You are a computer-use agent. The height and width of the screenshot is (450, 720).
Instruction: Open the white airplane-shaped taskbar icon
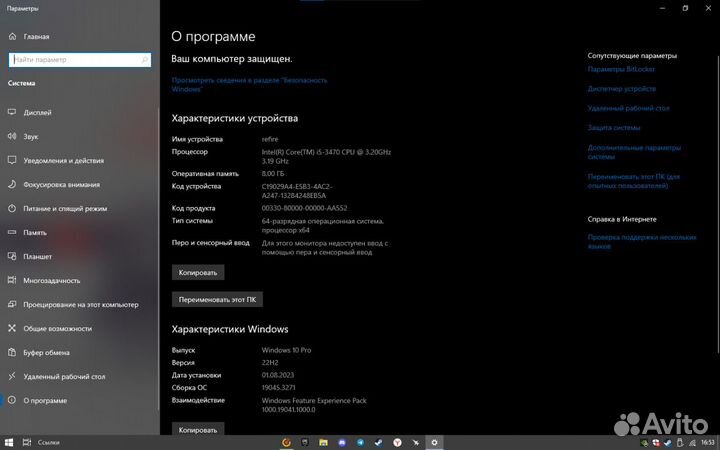tap(416, 443)
